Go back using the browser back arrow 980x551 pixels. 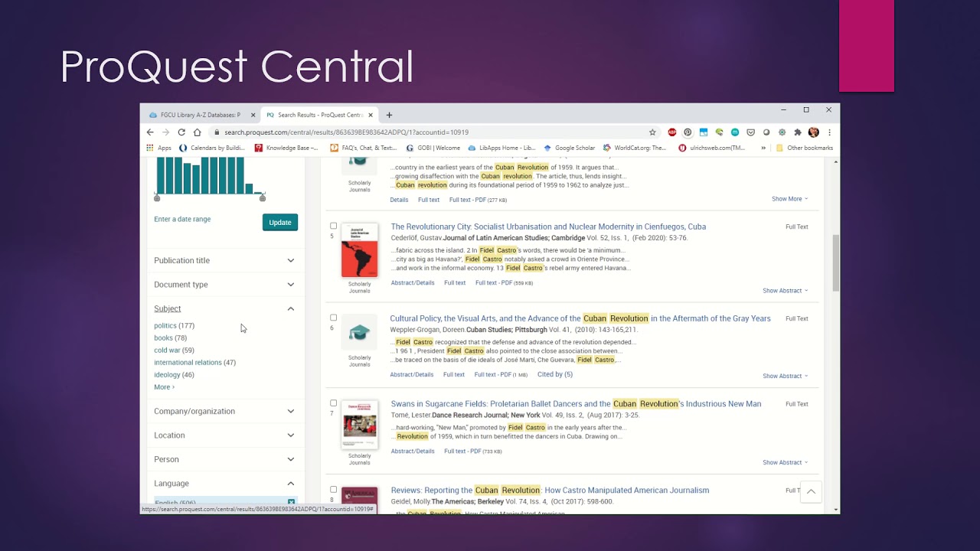click(x=150, y=132)
